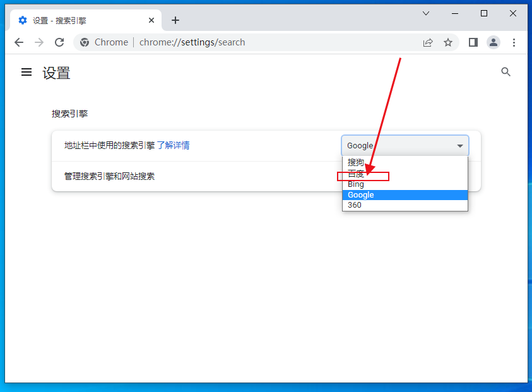The height and width of the screenshot is (392, 532).
Task: Open the side panel icon
Action: [473, 42]
